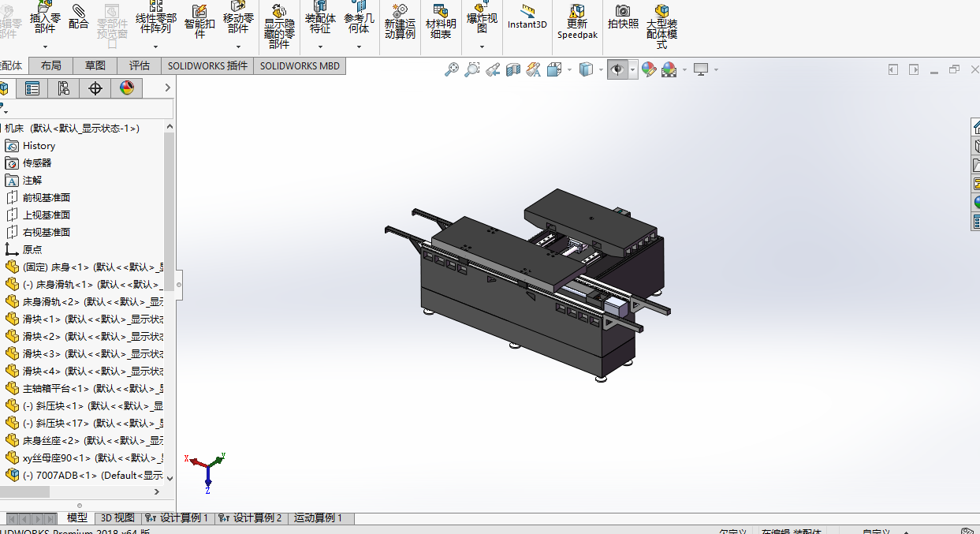Toggle 大型装配体模式 (Large Assembly Mode)
This screenshot has height=534, width=980.
click(x=661, y=25)
